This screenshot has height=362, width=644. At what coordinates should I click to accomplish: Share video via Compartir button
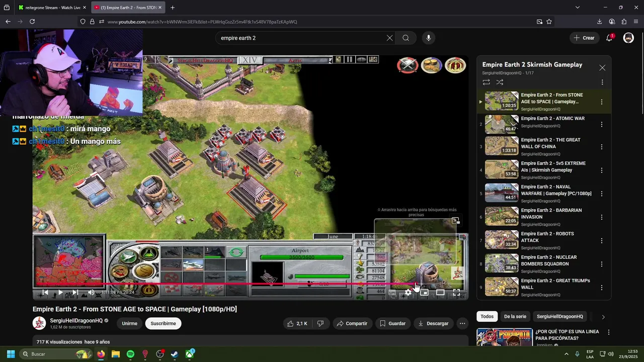click(352, 323)
